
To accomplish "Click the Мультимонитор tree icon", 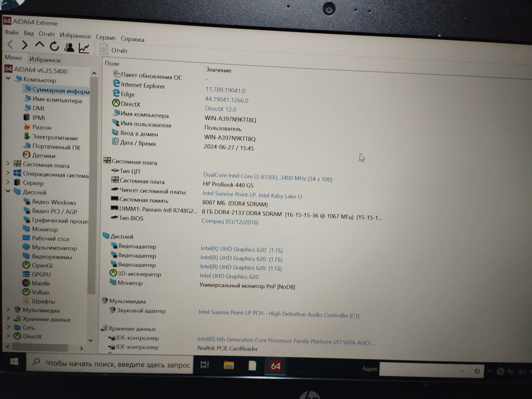I will 26,247.
